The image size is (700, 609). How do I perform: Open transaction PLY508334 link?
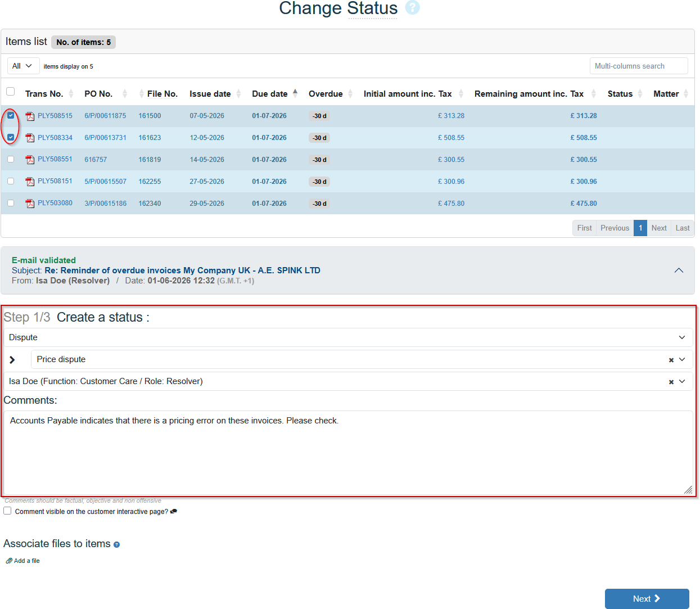point(55,138)
